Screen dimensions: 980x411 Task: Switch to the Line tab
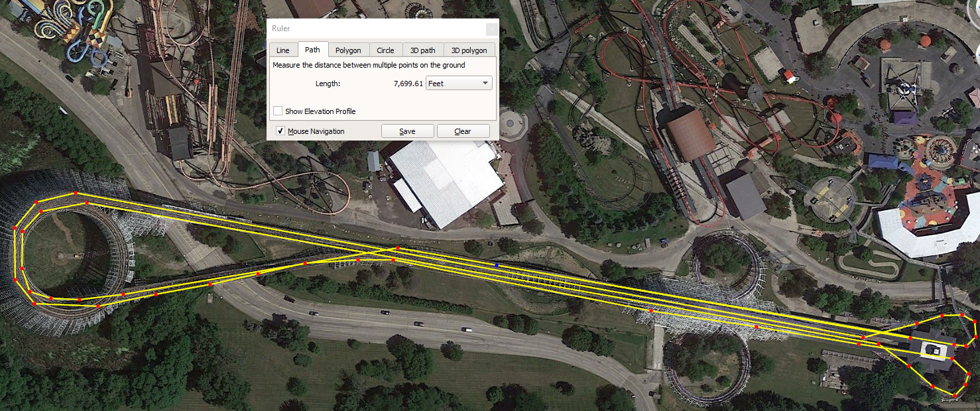click(282, 50)
